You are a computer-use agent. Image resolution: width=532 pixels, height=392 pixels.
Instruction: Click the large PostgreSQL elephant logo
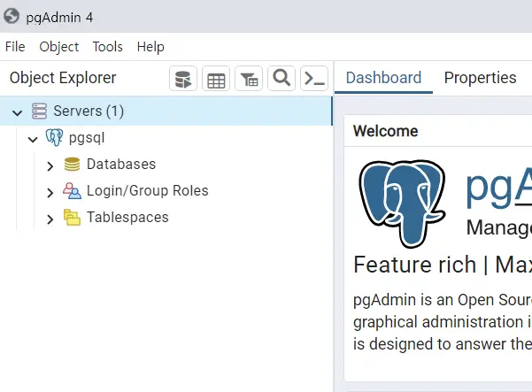tap(402, 204)
